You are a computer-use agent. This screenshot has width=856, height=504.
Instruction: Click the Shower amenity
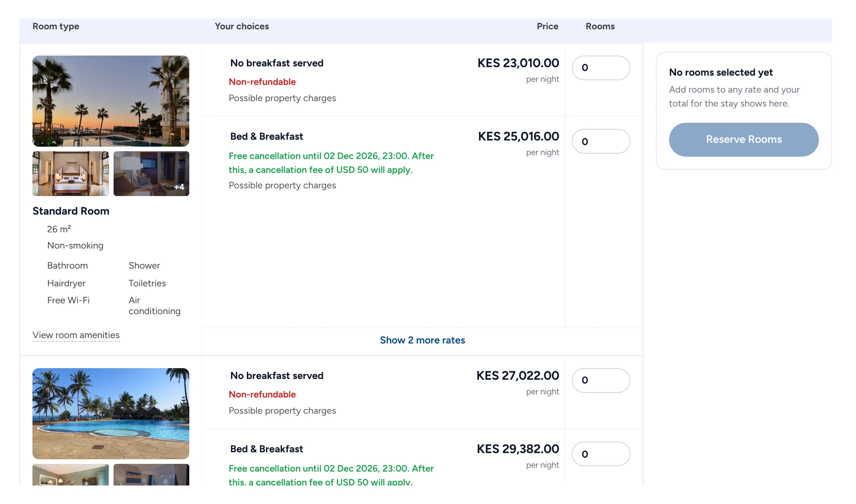pyautogui.click(x=144, y=266)
